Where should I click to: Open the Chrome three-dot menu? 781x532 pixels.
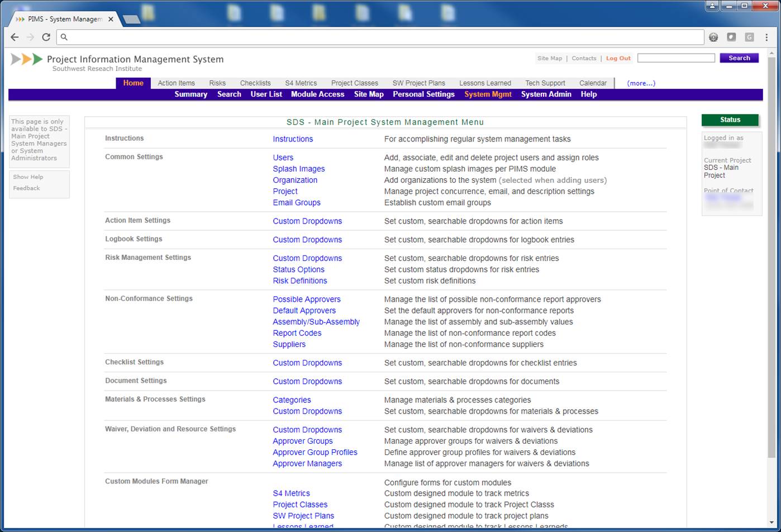pyautogui.click(x=766, y=37)
